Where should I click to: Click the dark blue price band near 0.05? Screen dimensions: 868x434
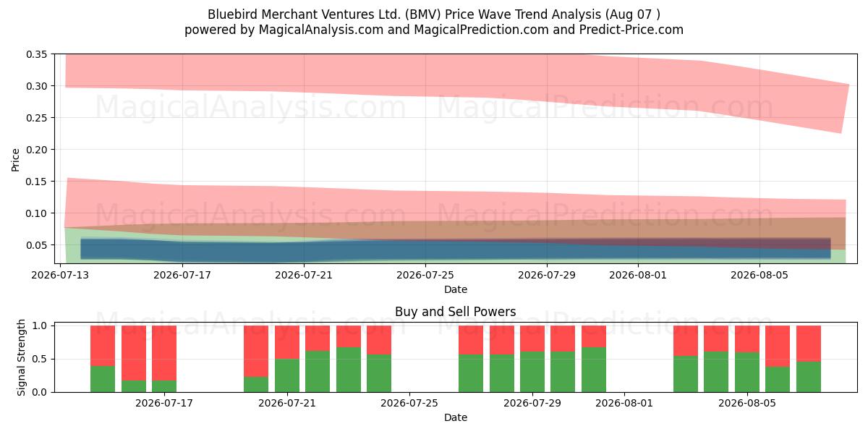tap(456, 248)
